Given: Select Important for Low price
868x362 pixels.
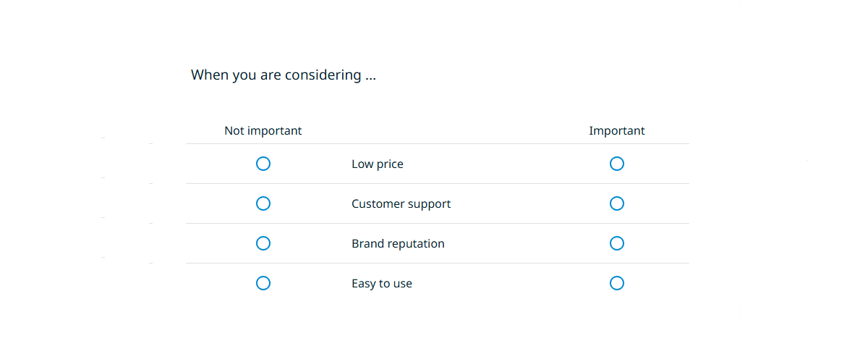Looking at the screenshot, I should 617,164.
